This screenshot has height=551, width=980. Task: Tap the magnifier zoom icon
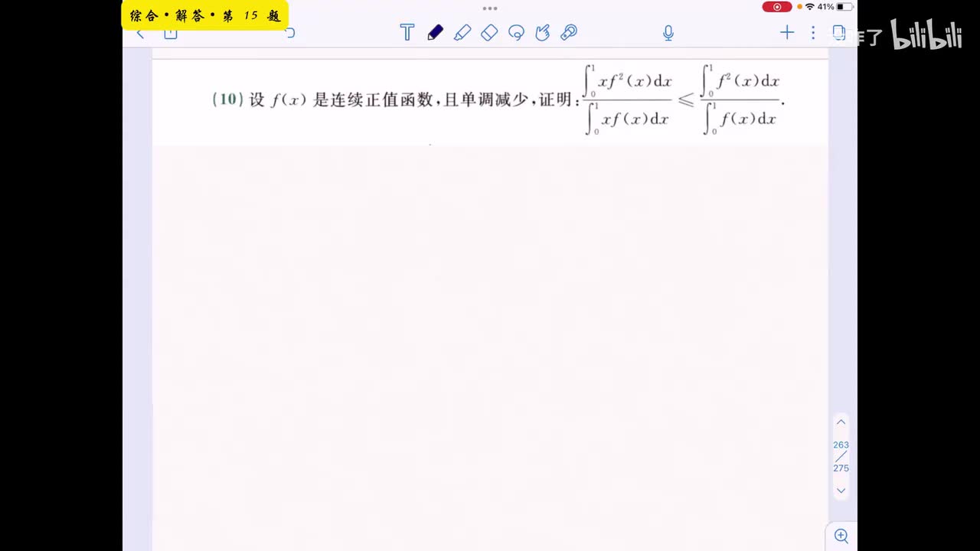(x=841, y=536)
